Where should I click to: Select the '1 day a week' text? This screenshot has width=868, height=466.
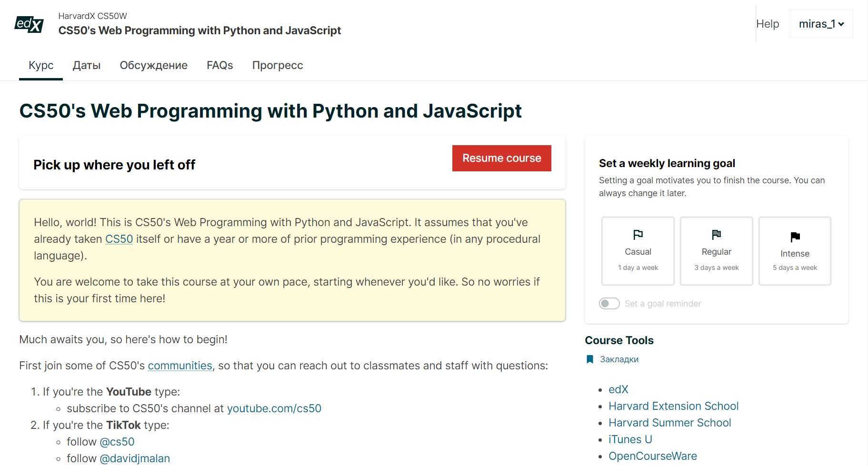tap(638, 268)
